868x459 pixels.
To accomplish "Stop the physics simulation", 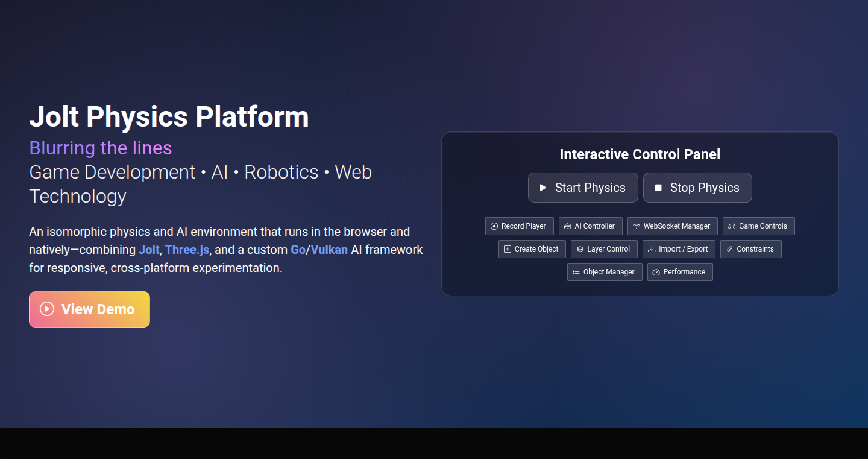I will point(697,188).
